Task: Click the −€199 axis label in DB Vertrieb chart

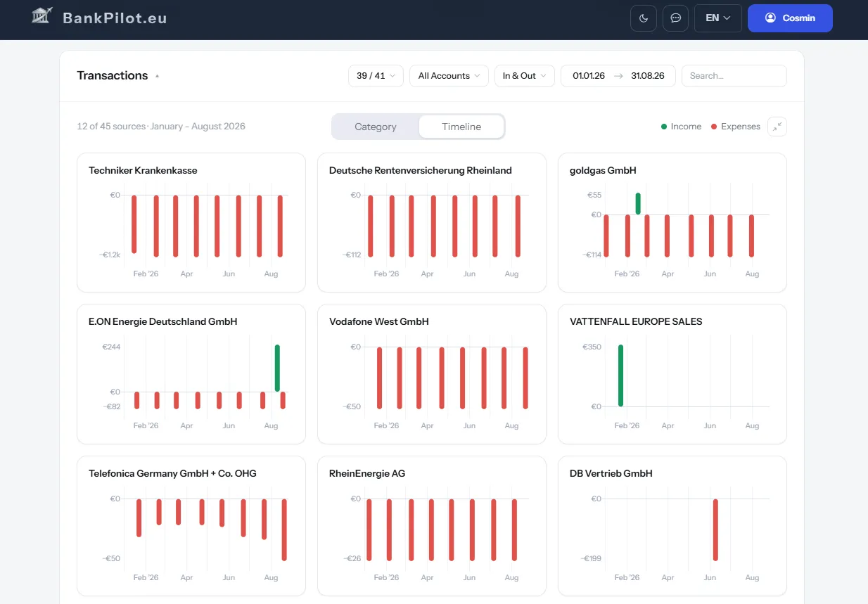Action: coord(592,558)
